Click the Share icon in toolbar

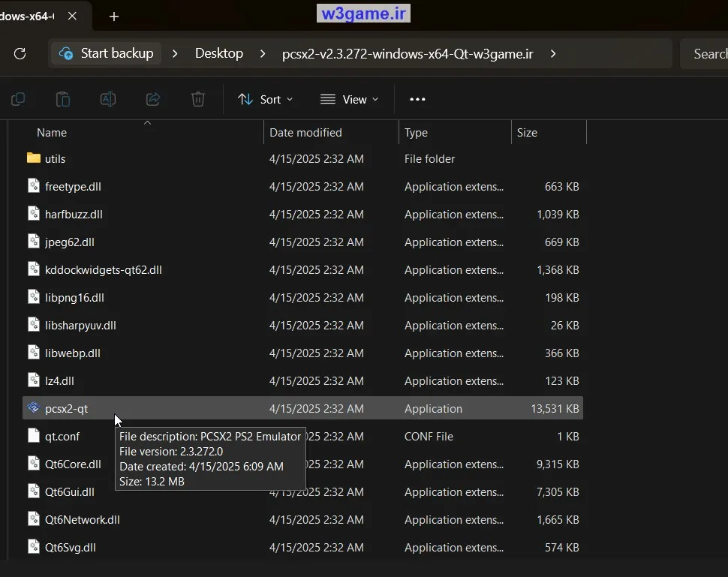point(153,99)
